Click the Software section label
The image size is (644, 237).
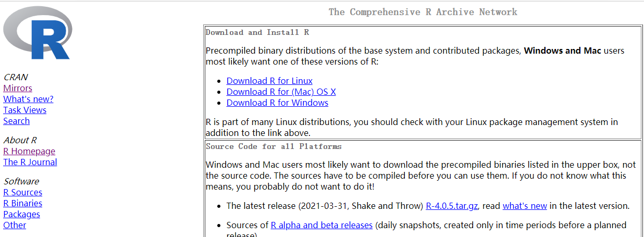click(21, 181)
